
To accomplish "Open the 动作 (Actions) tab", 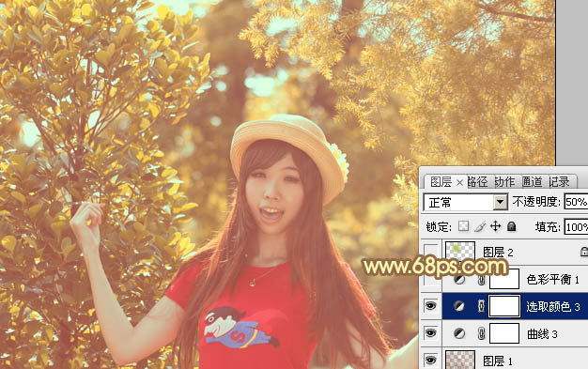I will coord(504,182).
